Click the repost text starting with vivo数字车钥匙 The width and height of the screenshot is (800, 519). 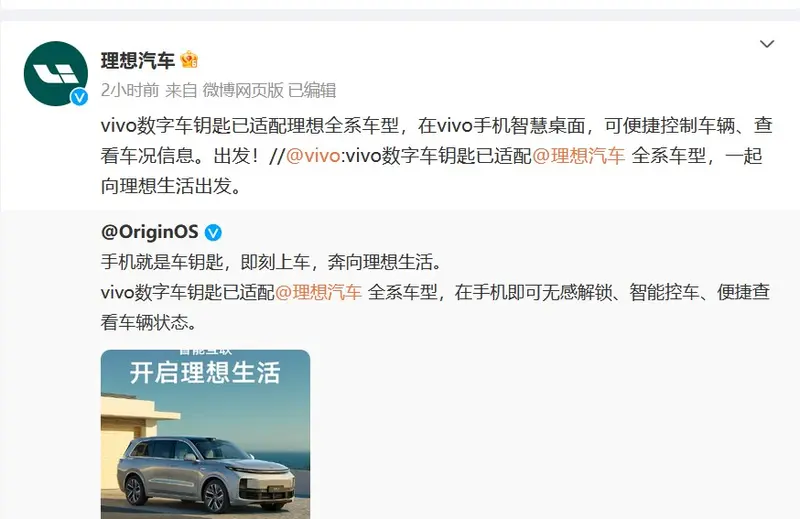(x=437, y=156)
